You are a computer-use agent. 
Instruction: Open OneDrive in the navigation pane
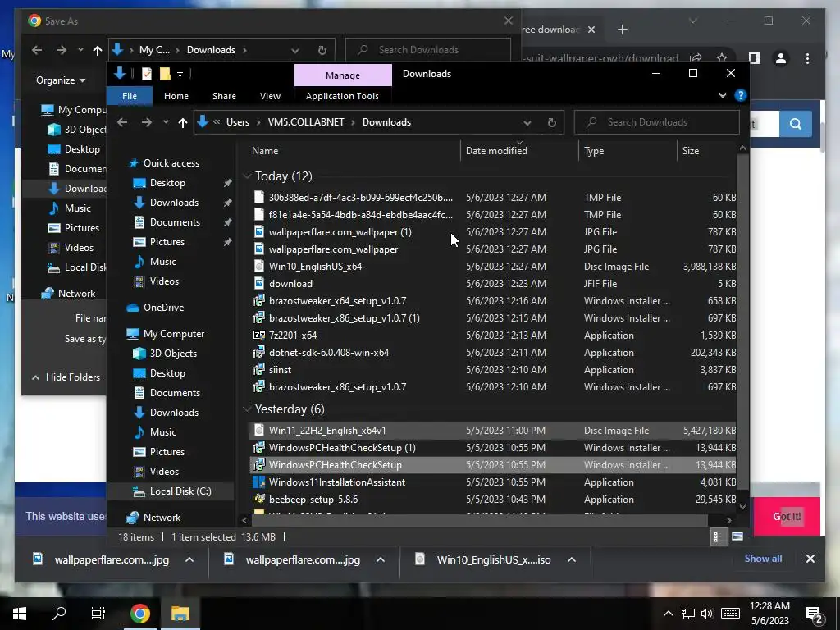click(x=163, y=308)
